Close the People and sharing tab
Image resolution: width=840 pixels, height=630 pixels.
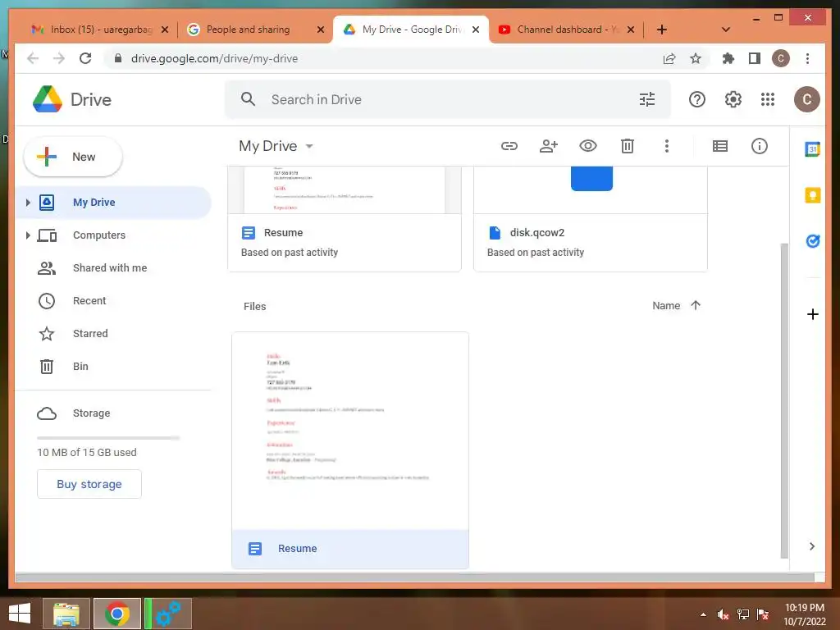pyautogui.click(x=321, y=30)
